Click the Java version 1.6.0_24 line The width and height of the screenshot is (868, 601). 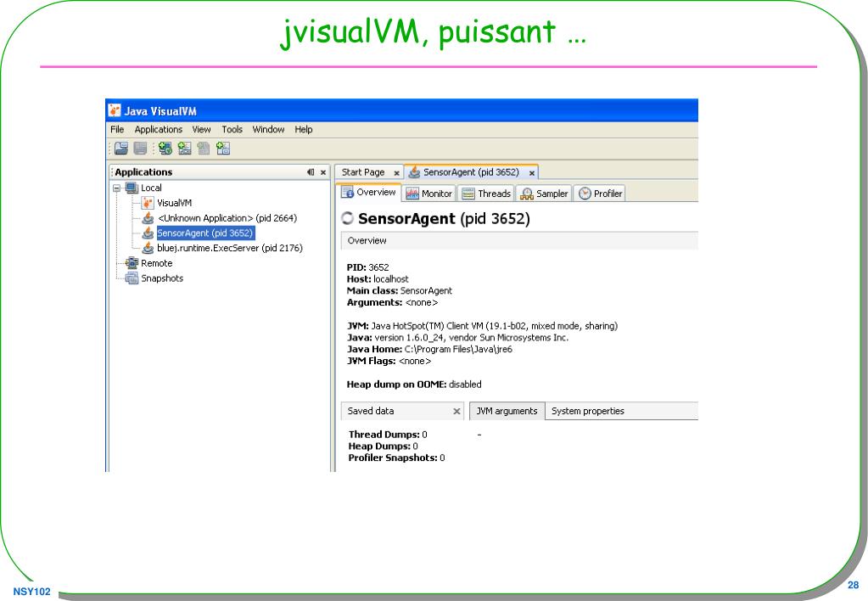tap(458, 337)
